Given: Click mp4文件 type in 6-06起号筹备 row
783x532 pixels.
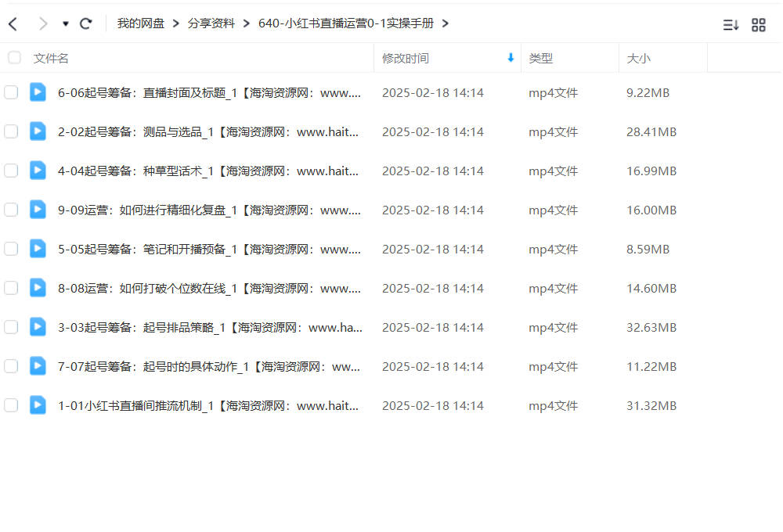Looking at the screenshot, I should click(x=554, y=93).
